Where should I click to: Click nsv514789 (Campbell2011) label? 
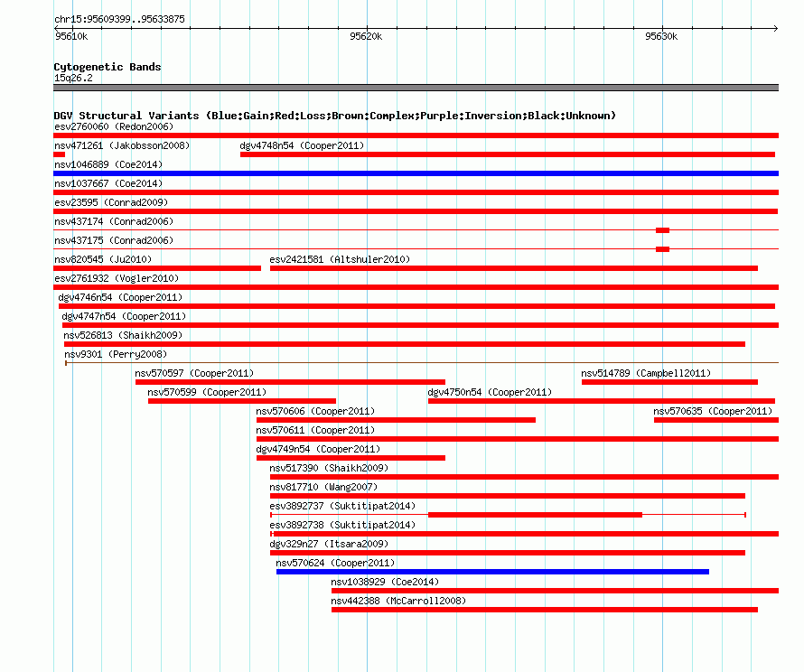pyautogui.click(x=646, y=373)
